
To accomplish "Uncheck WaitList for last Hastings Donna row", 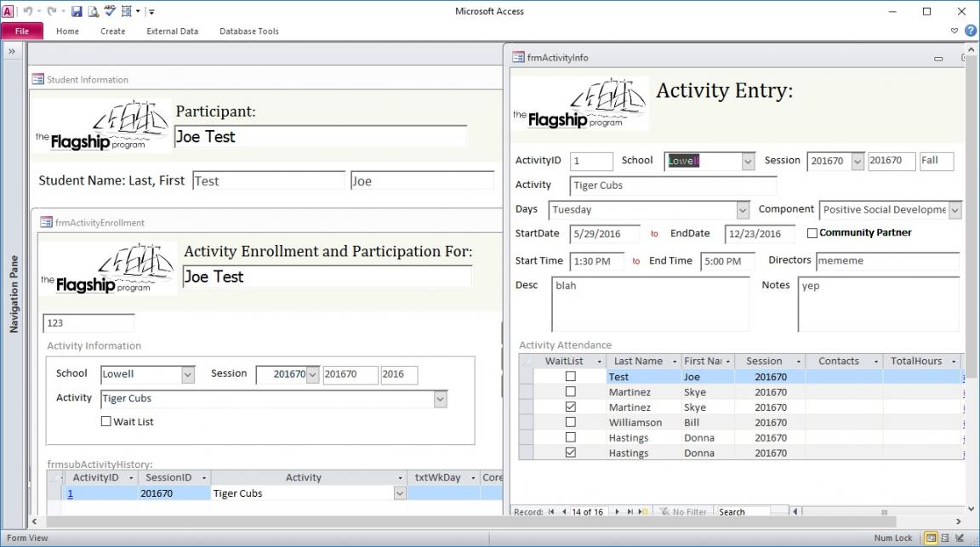I will click(570, 453).
